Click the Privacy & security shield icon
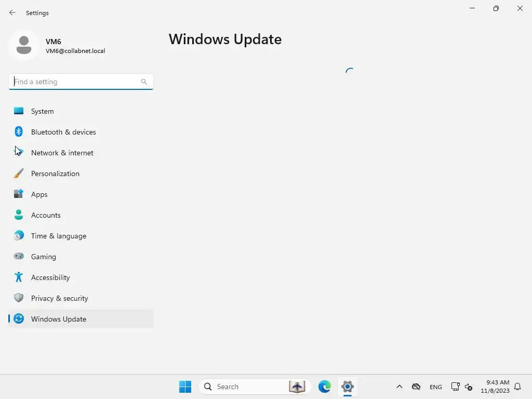This screenshot has height=399, width=532. pos(19,298)
